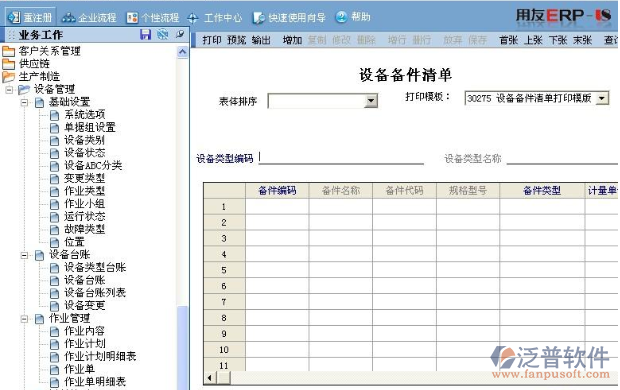620x390 pixels.
Task: Click the pin icon in 业务工作 panel header
Action: [x=180, y=34]
